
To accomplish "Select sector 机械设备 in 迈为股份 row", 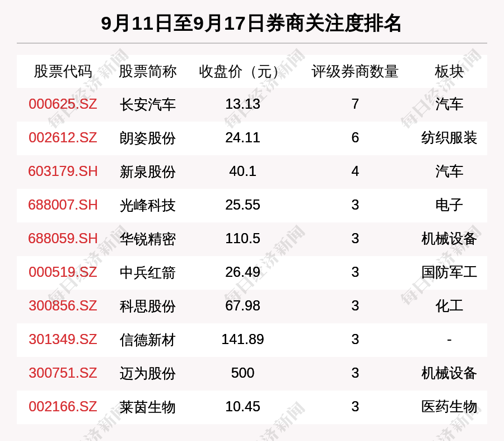I will pyautogui.click(x=449, y=373).
